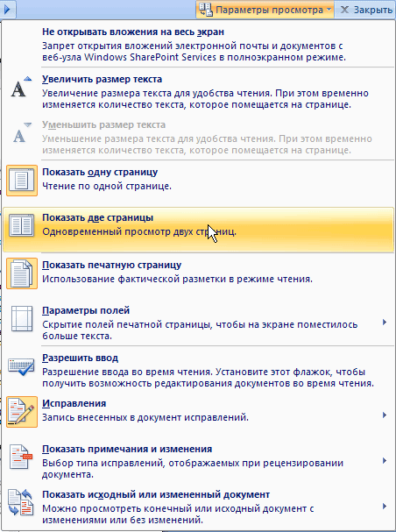Click the forward arrow icon at top left
The height and width of the screenshot is (532, 396).
7,9
